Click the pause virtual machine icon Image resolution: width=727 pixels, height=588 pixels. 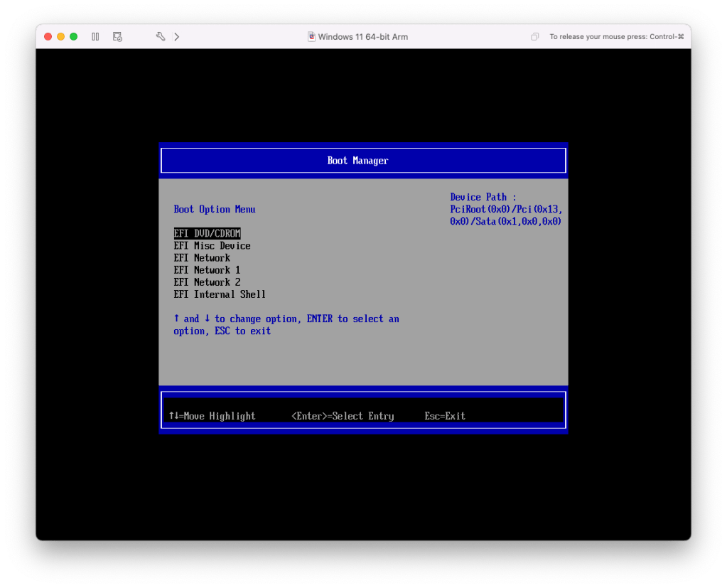pyautogui.click(x=95, y=36)
